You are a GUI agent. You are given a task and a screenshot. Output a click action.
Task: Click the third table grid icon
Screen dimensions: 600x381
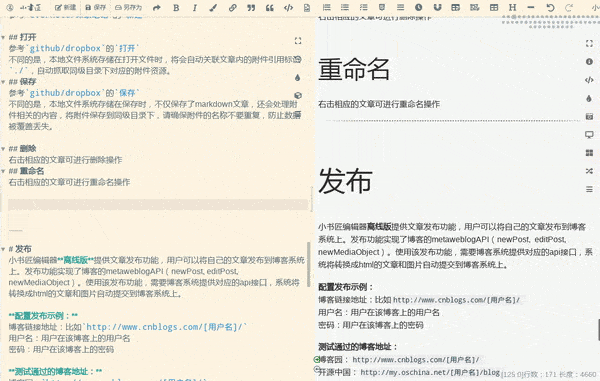coord(494,7)
